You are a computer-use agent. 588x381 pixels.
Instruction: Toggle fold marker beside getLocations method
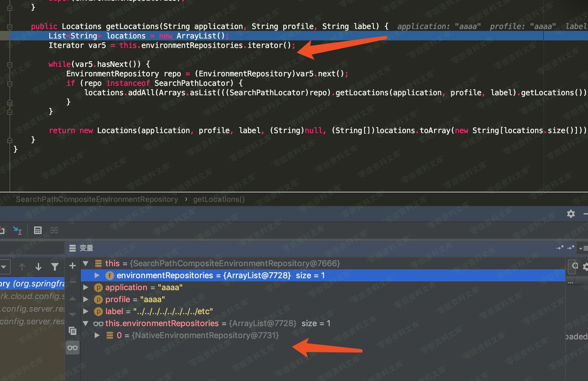point(10,27)
